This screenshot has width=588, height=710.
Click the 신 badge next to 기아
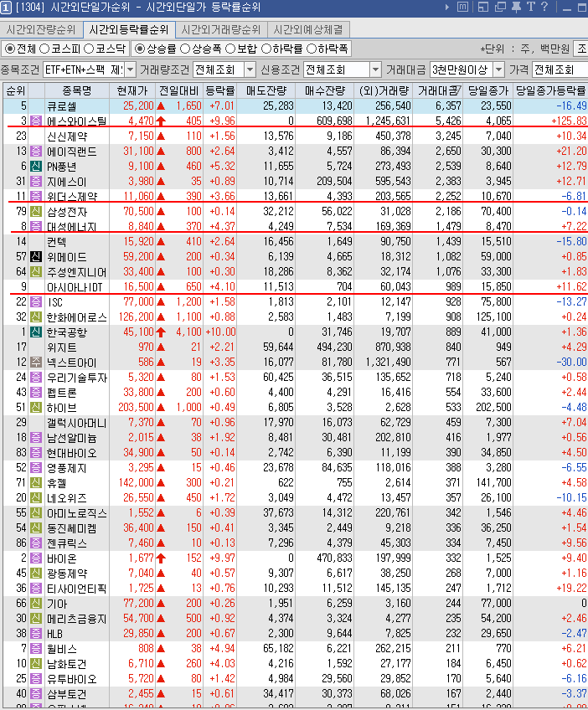click(35, 604)
